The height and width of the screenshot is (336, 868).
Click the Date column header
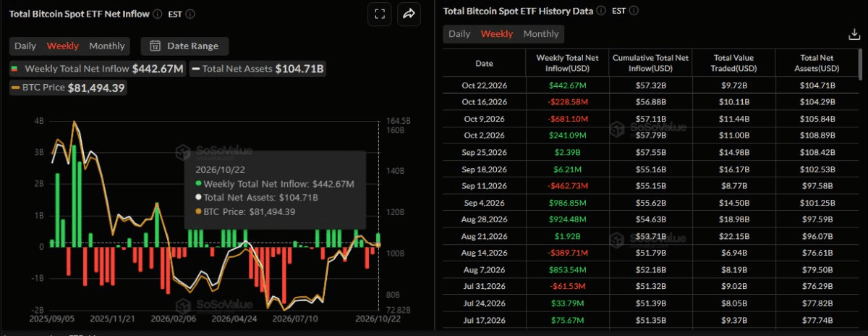click(484, 63)
